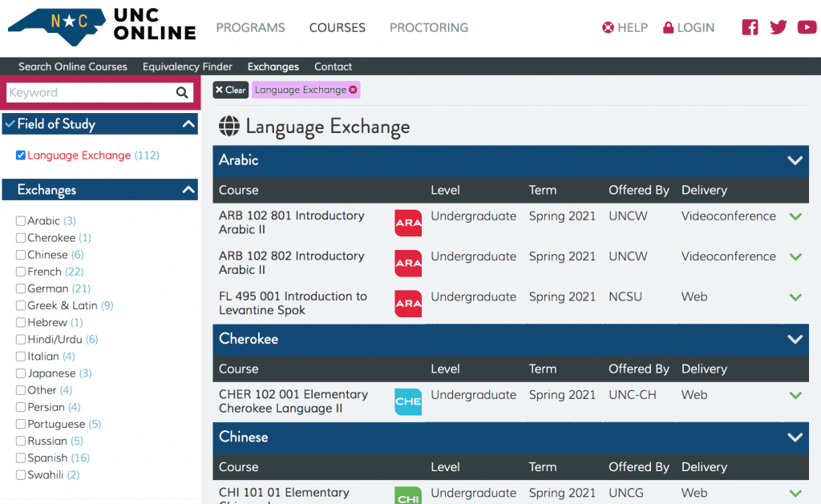Check the Italian exchange filter
This screenshot has width=821, height=504.
coord(20,357)
